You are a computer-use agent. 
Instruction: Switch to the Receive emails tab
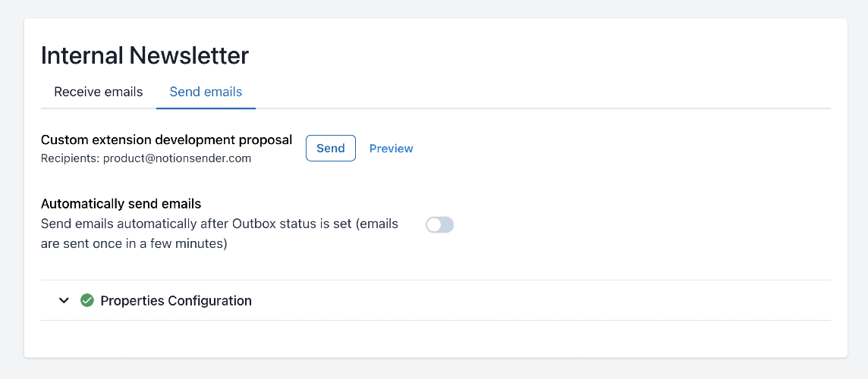(x=98, y=92)
